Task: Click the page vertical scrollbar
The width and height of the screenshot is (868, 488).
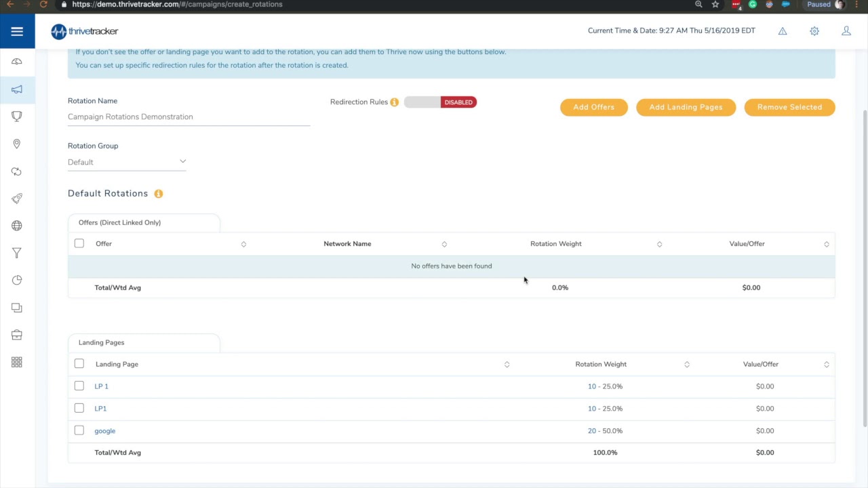Action: (865, 268)
